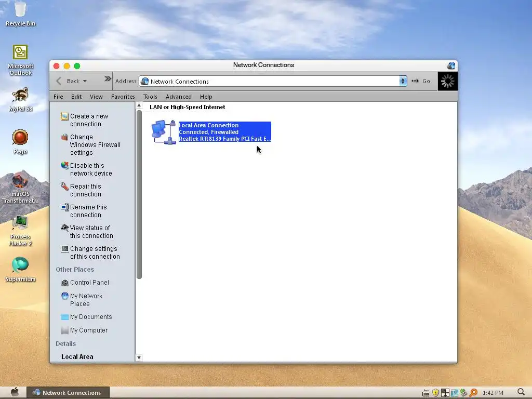
Task: Click the My Computer icon in sidebar
Action: click(64, 330)
